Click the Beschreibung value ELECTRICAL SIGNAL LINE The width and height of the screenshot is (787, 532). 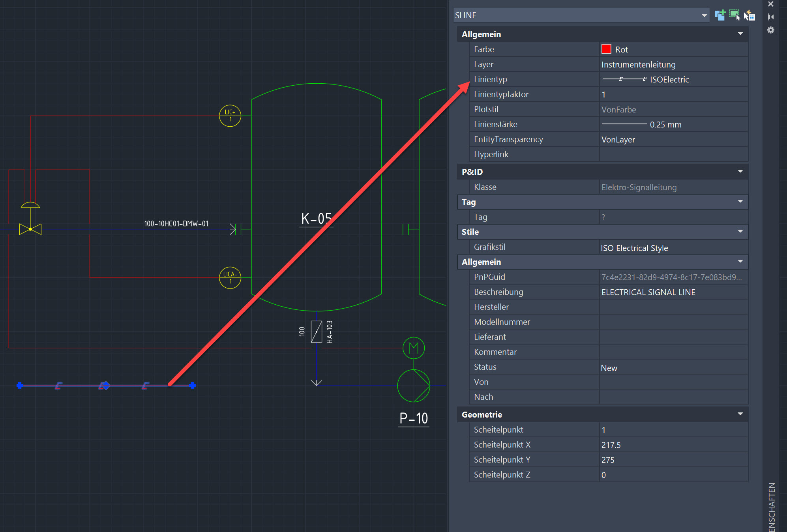648,292
